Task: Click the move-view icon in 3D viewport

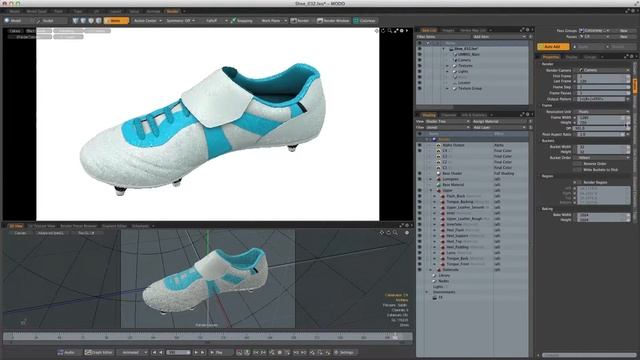Action: click(x=382, y=233)
